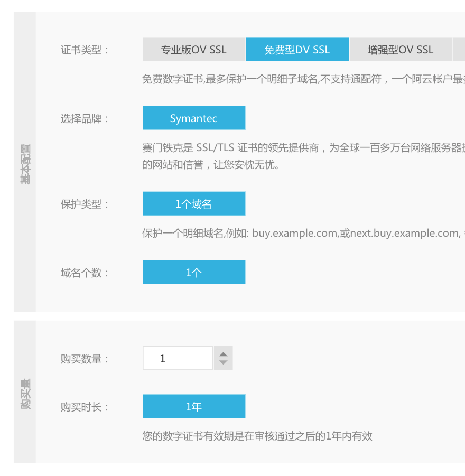Choose the 增强型OV SSL certificate option
Image resolution: width=465 pixels, height=476 pixels.
click(x=401, y=49)
